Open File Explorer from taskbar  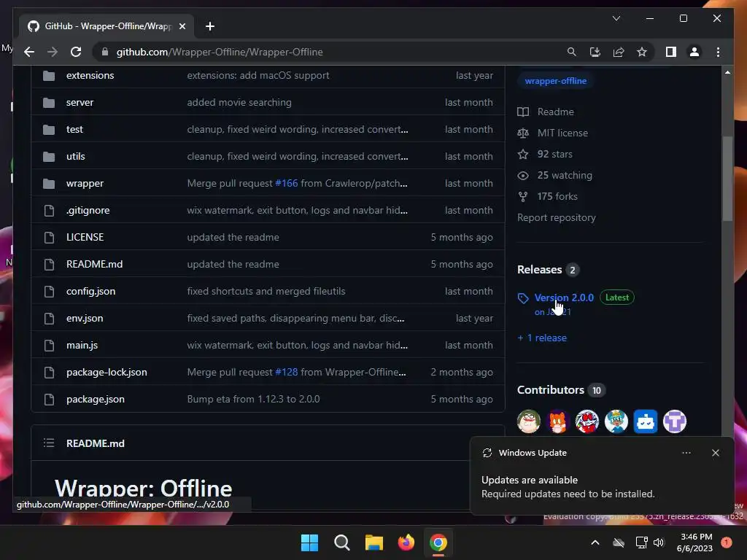374,542
